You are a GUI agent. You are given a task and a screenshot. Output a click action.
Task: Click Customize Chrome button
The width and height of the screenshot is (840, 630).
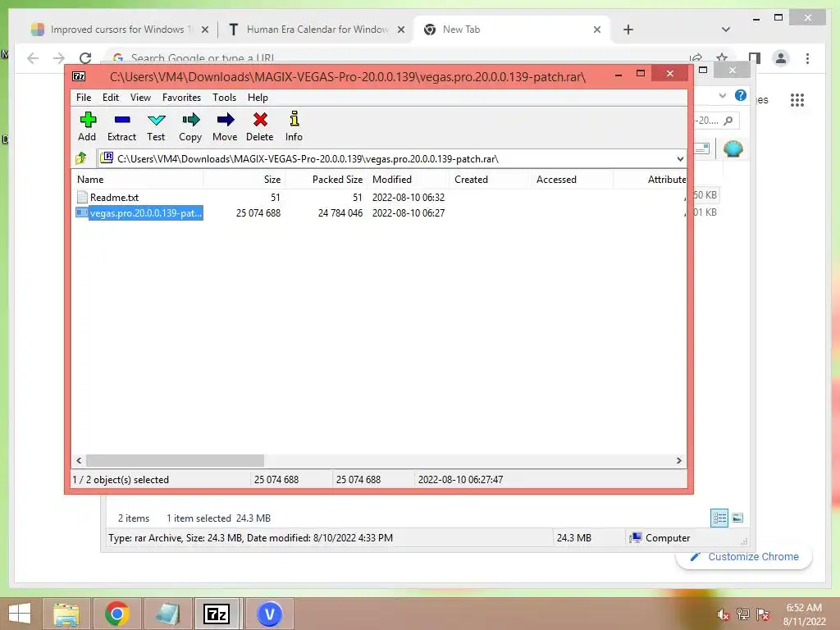(745, 557)
